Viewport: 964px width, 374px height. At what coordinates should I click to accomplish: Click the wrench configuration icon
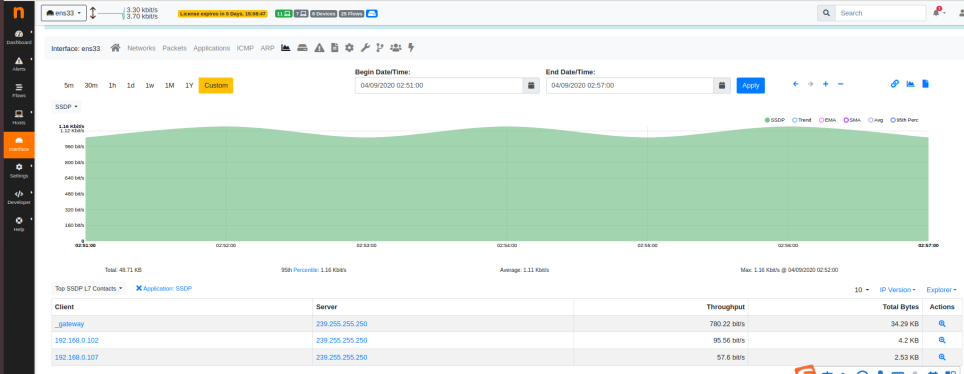pyautogui.click(x=364, y=48)
